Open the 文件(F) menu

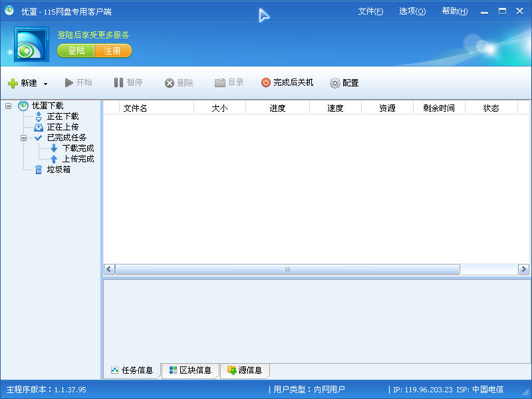pos(370,11)
